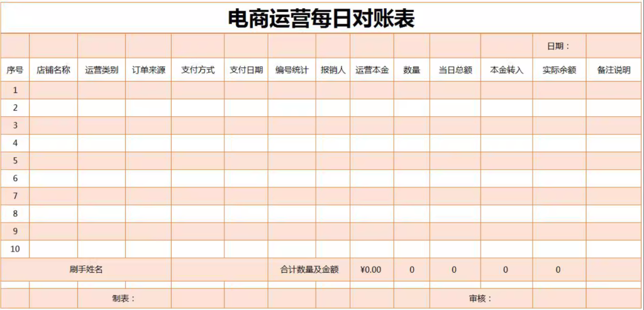Select the 制表： cell at bottom
The width and height of the screenshot is (644, 310).
[x=124, y=299]
